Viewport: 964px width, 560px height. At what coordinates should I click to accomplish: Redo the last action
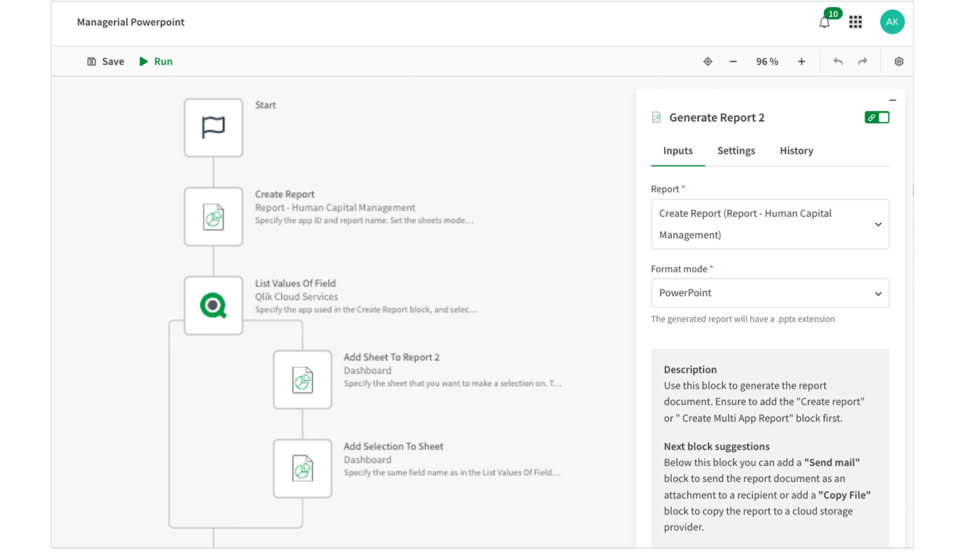[862, 62]
